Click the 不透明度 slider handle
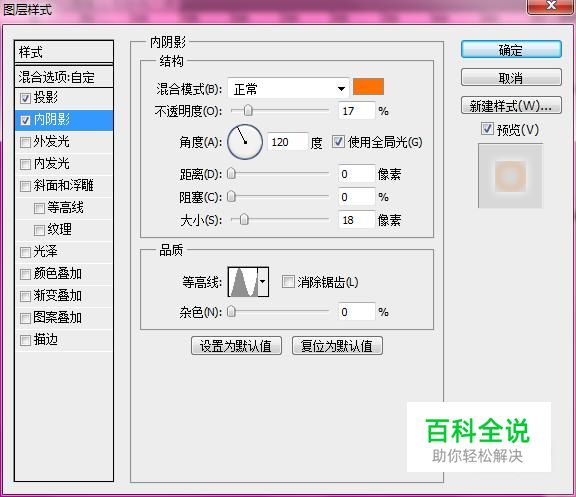Viewport: 576px width, 497px height. pyautogui.click(x=248, y=110)
